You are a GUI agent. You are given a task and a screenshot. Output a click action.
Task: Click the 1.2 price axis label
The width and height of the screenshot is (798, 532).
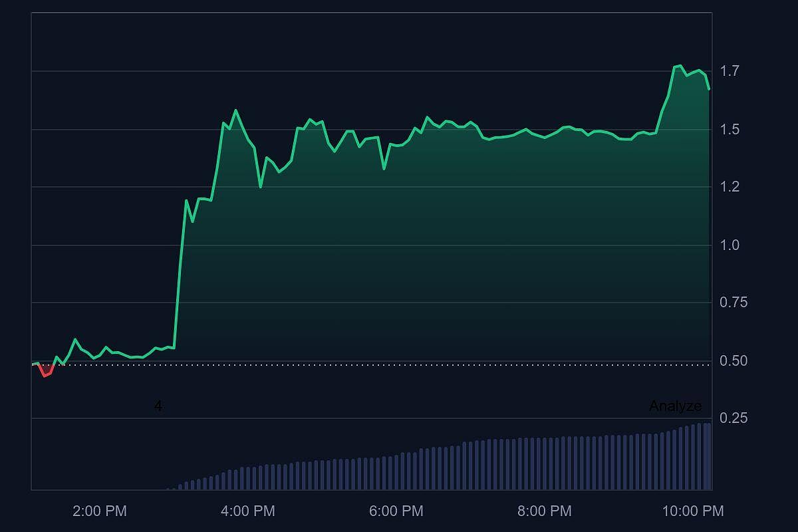[729, 186]
